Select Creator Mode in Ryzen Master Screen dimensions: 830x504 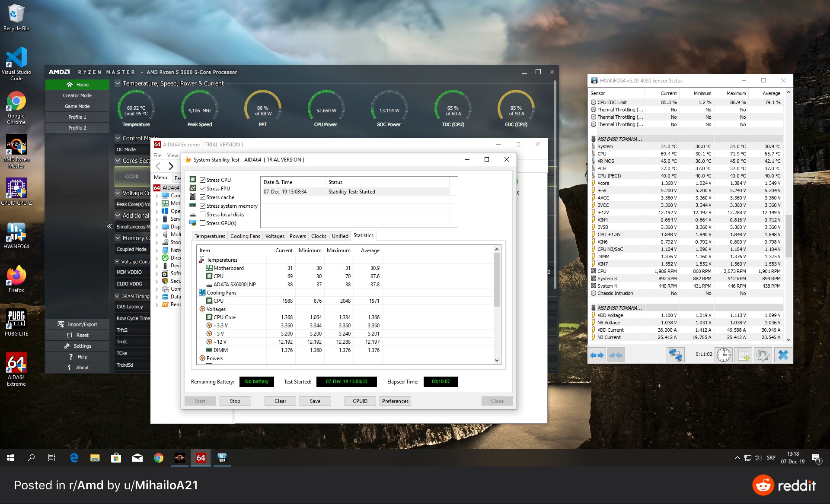click(77, 95)
